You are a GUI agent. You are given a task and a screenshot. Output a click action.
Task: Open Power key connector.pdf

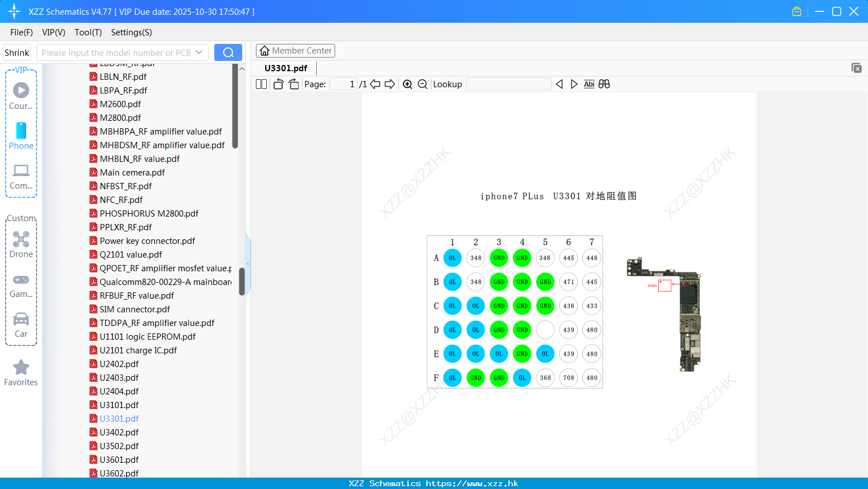coord(142,241)
